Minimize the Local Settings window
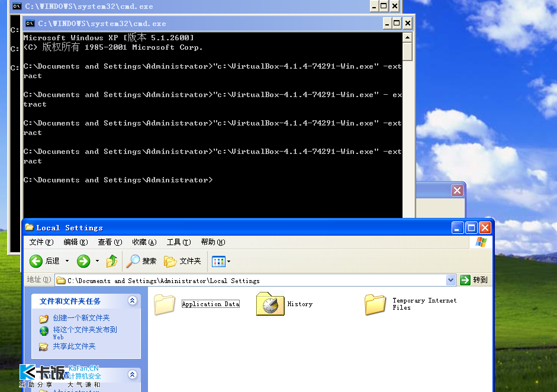The height and width of the screenshot is (392, 557). (458, 227)
